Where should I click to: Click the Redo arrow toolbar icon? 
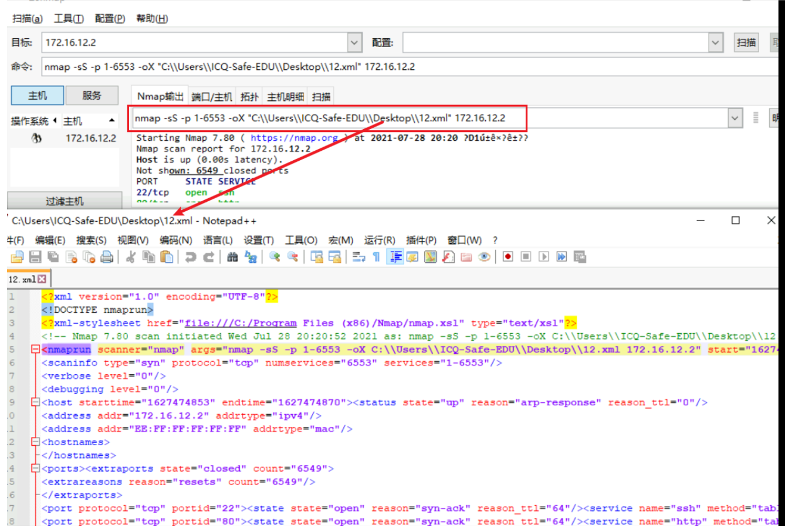(x=208, y=257)
